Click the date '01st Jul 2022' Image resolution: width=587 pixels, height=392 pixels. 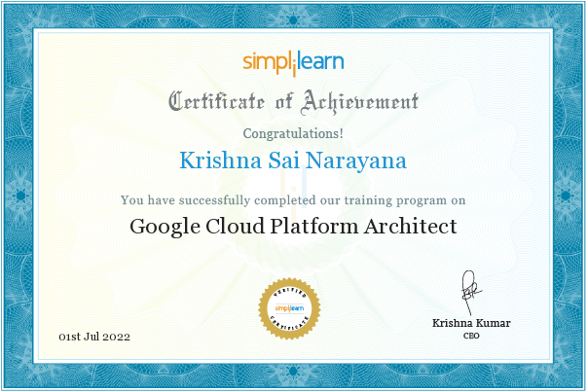94,337
